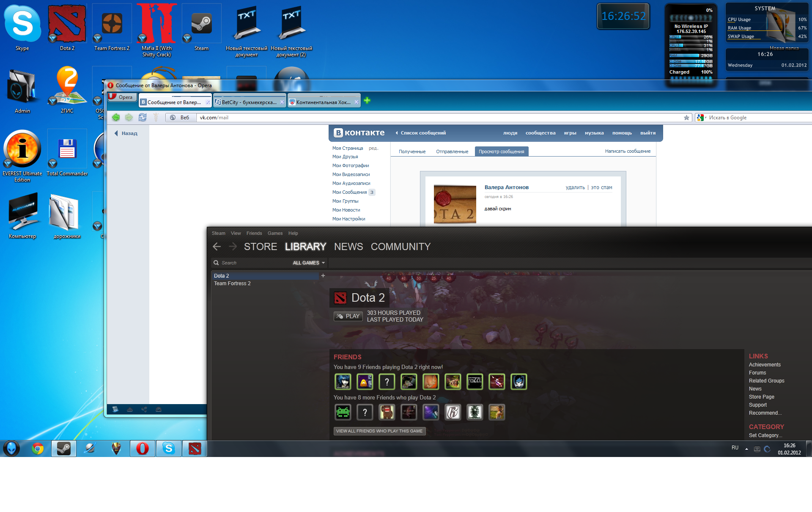Switch to LIBRARY section in Steam
812x512 pixels.
[x=305, y=247]
